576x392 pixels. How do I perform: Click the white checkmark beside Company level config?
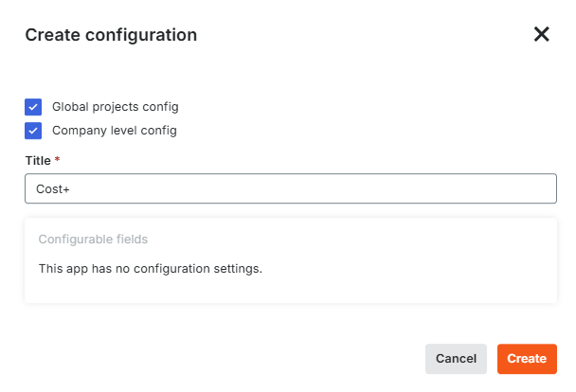tap(33, 131)
